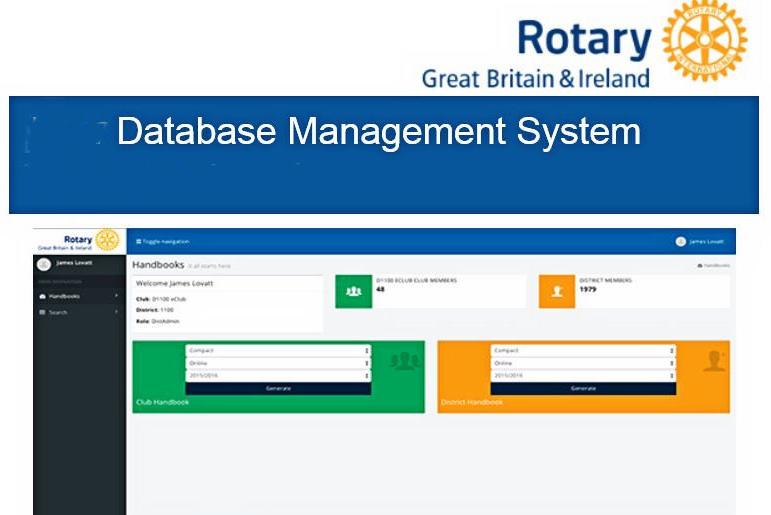Click James Lovatt's name in the sidebar

[74, 263]
